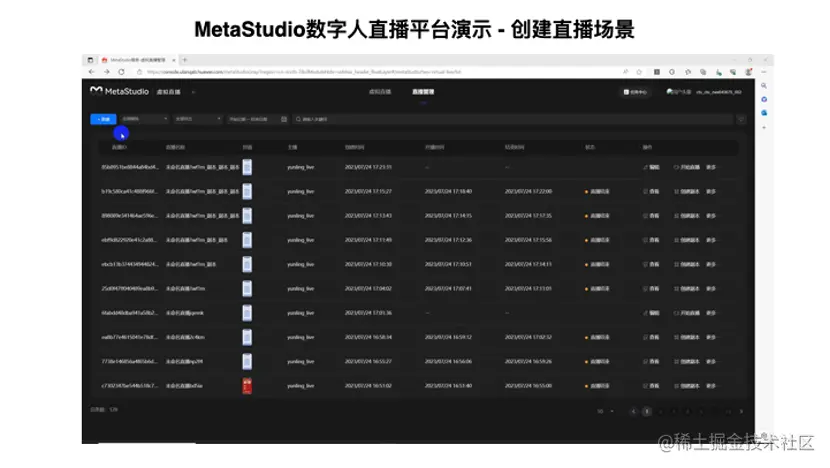
Task: Click the MetaStudio logo
Action: click(x=120, y=91)
